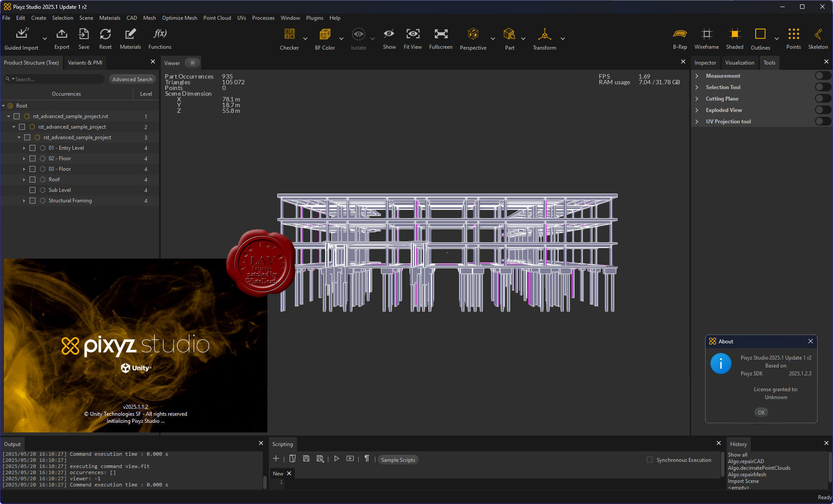
Task: Toggle Shaded display mode
Action: click(735, 34)
